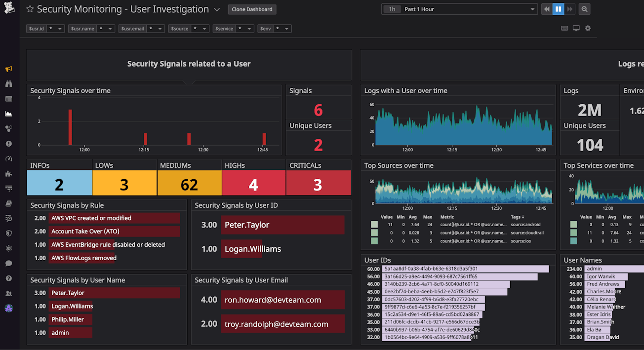Open the Dashboards area-chart icon in sidebar

(x=8, y=114)
